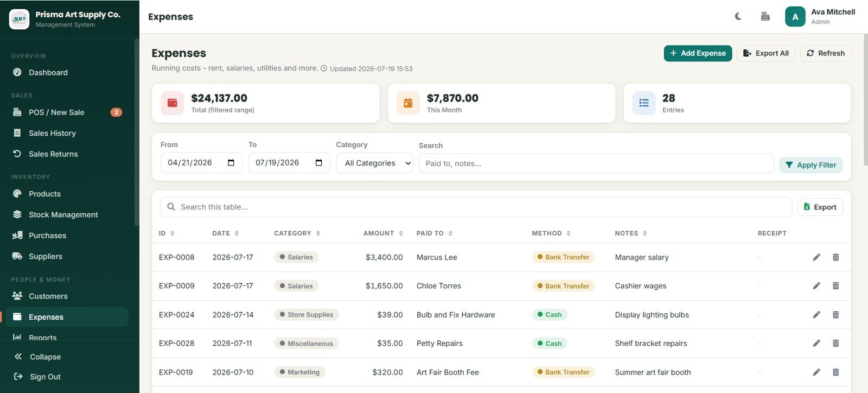This screenshot has width=868, height=393.
Task: Sort table by Date column
Action: 226,233
